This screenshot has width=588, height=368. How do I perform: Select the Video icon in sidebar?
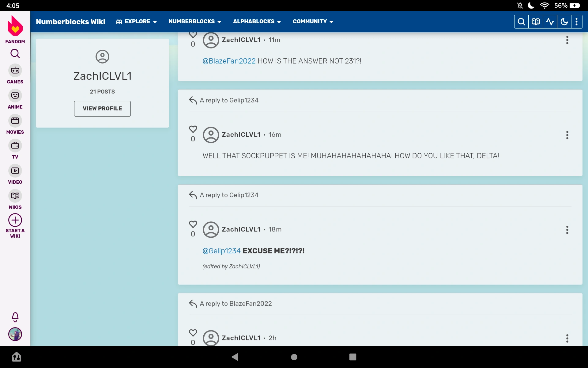[x=15, y=171]
